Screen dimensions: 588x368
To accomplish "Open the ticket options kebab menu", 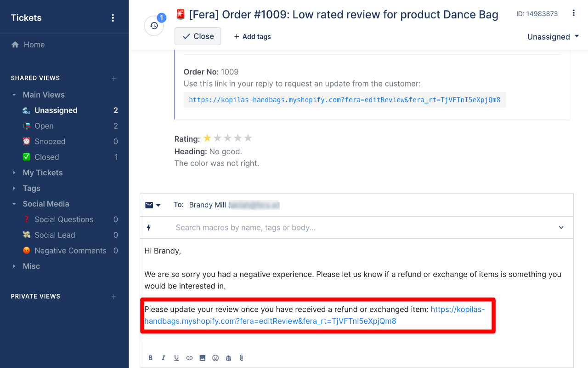I will pyautogui.click(x=574, y=14).
